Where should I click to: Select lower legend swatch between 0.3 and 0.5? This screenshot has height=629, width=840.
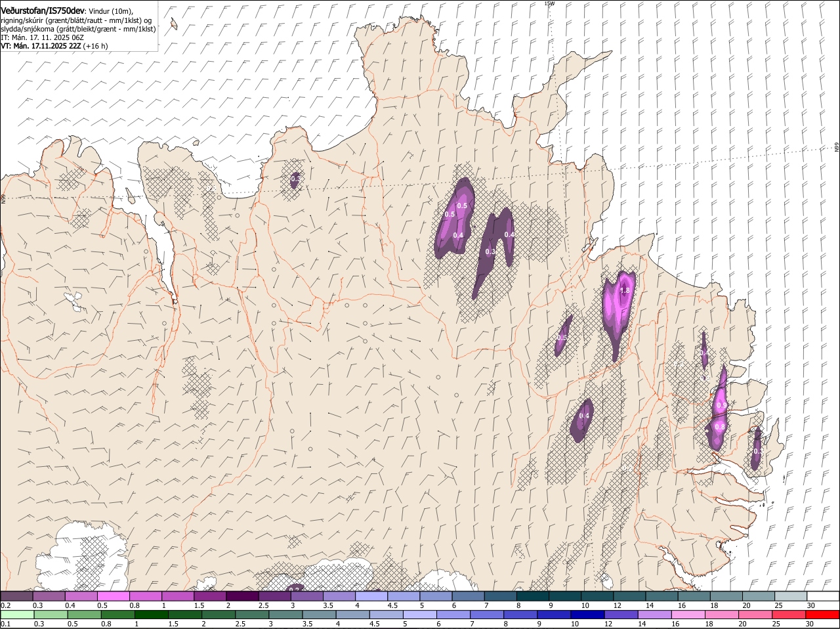point(51,615)
